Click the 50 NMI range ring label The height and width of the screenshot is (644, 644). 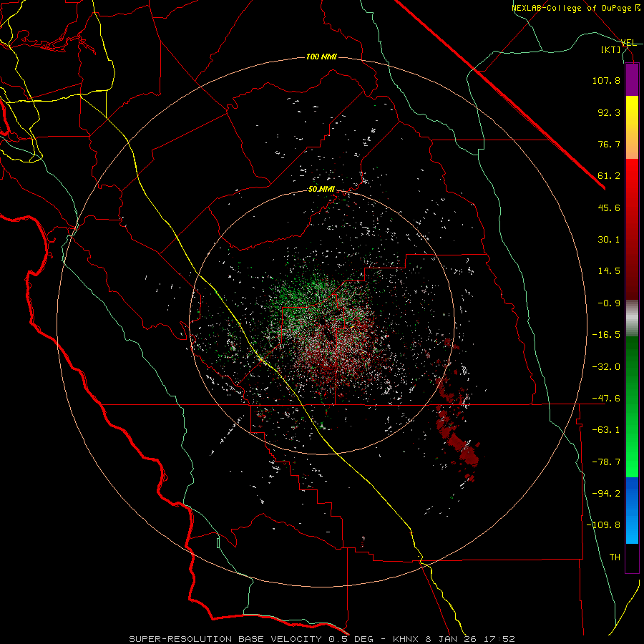click(321, 190)
